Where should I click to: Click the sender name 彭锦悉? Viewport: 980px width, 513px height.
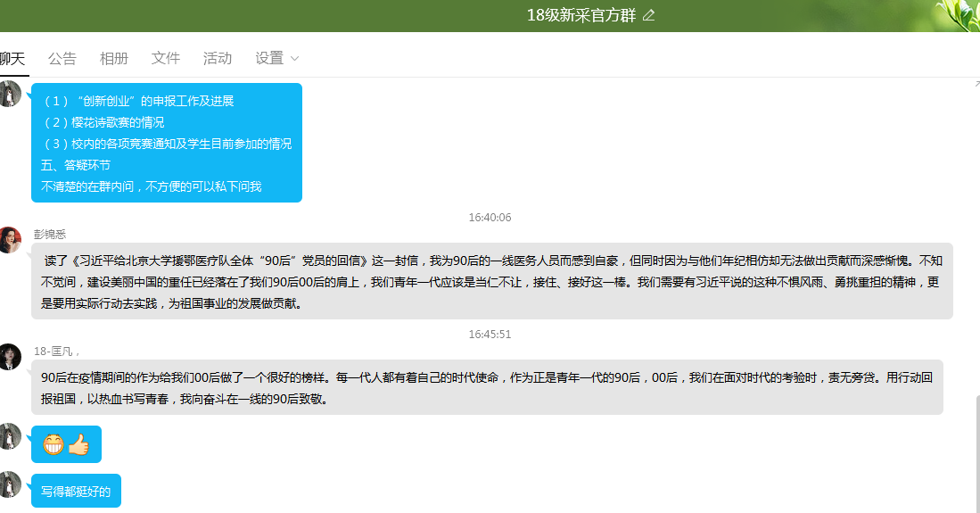coord(50,234)
